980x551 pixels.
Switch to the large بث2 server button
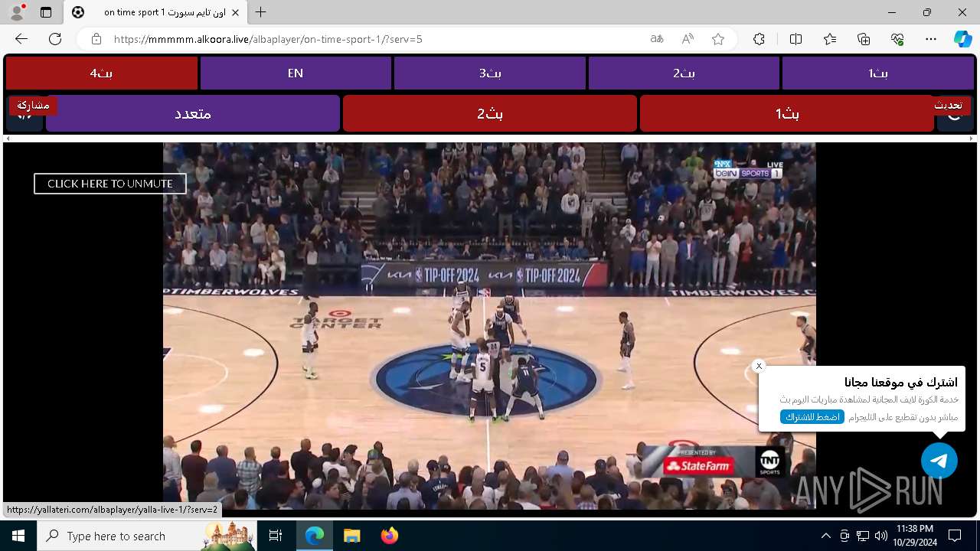[490, 113]
